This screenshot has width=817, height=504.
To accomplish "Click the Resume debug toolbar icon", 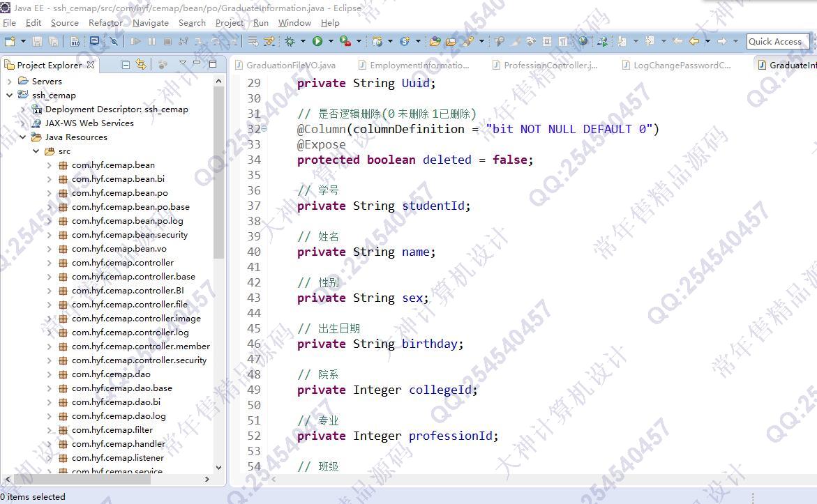I will 135,41.
